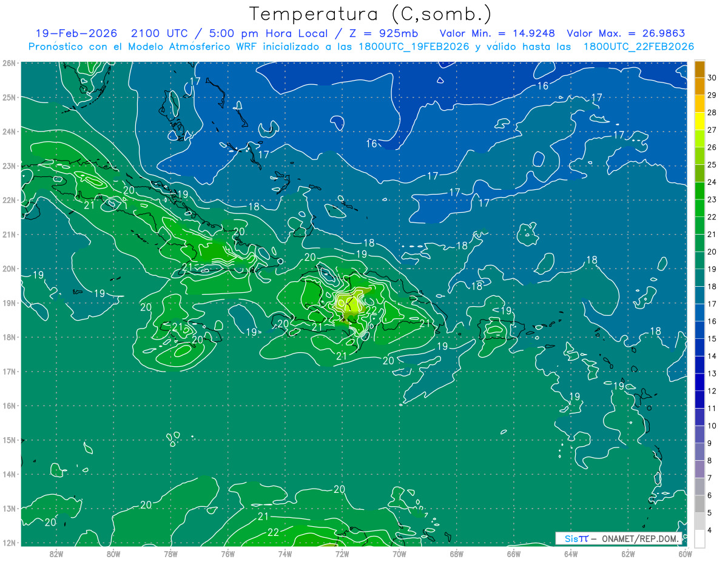
Task: Click the '70W' longitude axis label
Action: click(399, 554)
